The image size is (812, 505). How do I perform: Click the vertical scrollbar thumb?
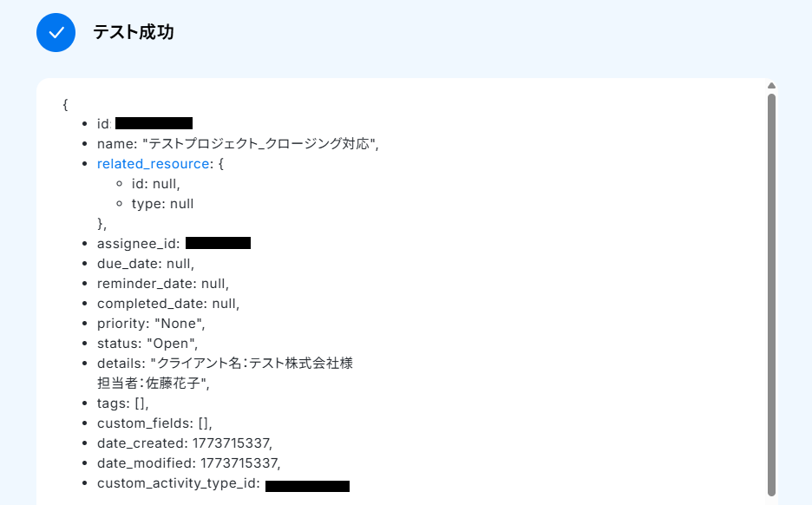[771, 294]
